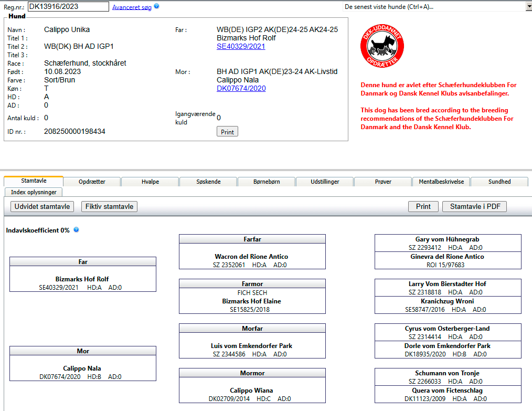View the Mentalbeskrivelse tab
The image size is (532, 411).
coord(441,182)
